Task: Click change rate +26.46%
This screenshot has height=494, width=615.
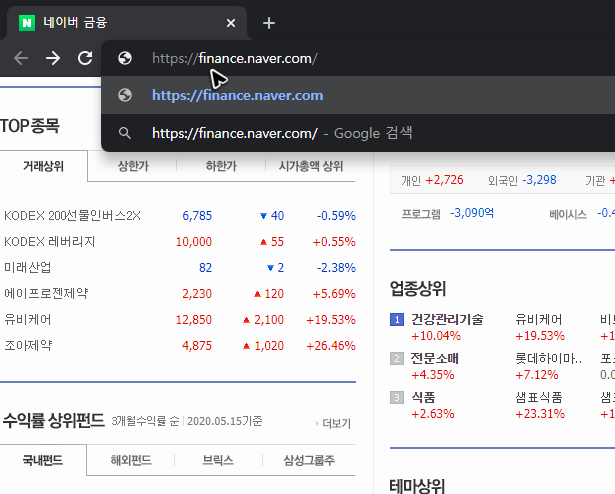Action: [331, 346]
